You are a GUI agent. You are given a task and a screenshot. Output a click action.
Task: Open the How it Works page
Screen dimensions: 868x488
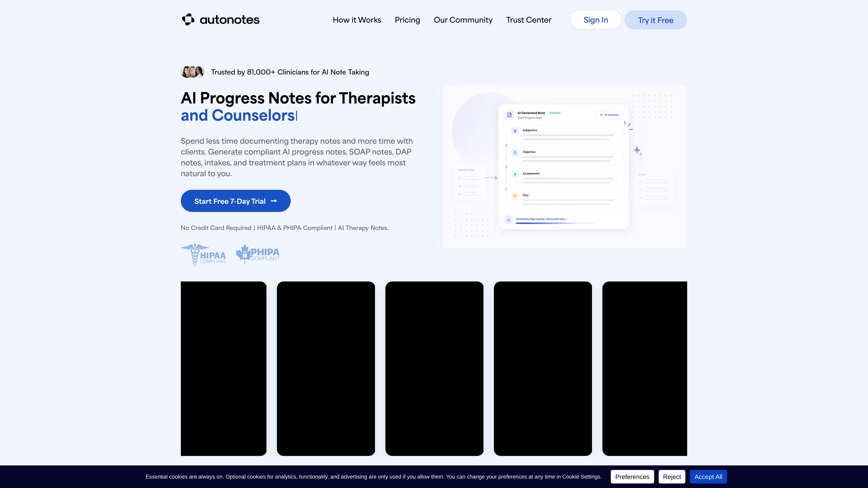pos(357,20)
